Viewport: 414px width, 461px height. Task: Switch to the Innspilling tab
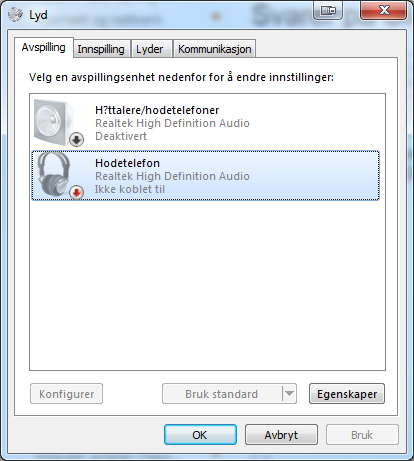point(101,49)
